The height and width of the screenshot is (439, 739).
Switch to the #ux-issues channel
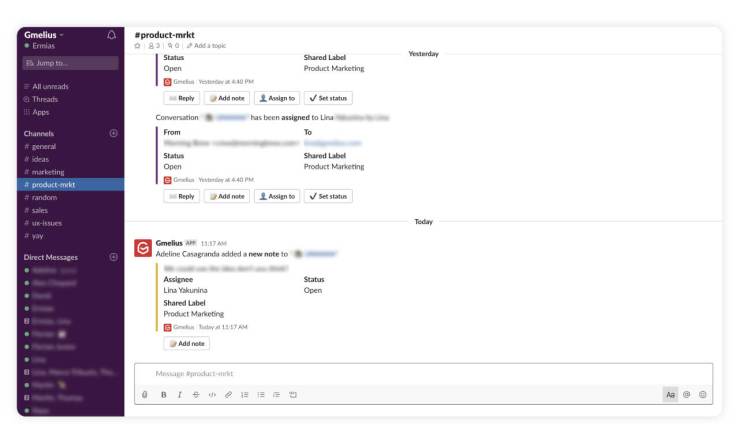tap(70, 223)
